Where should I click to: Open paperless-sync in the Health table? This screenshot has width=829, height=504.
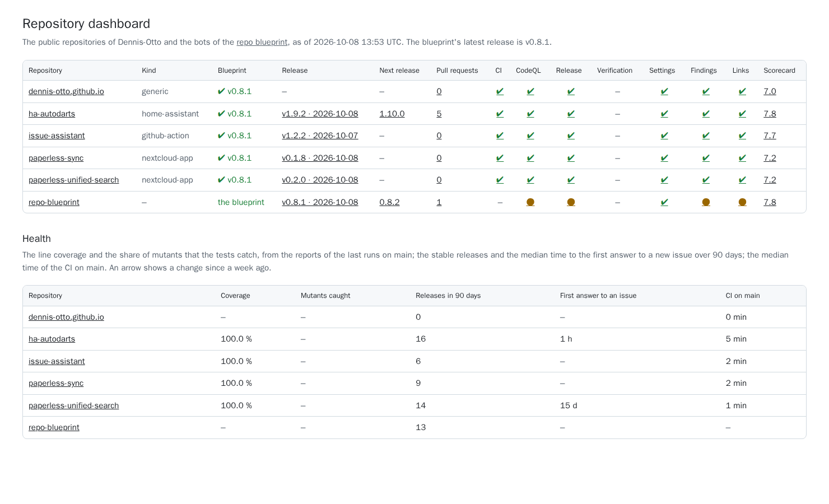(x=56, y=383)
